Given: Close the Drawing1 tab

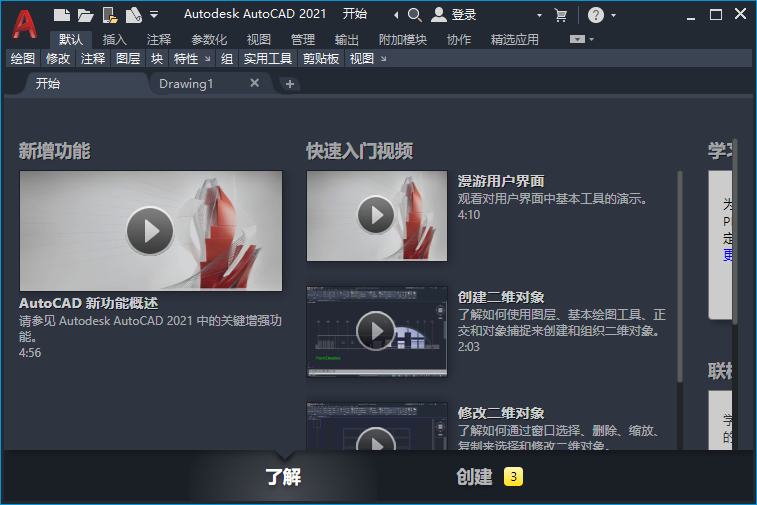Looking at the screenshot, I should (x=254, y=84).
